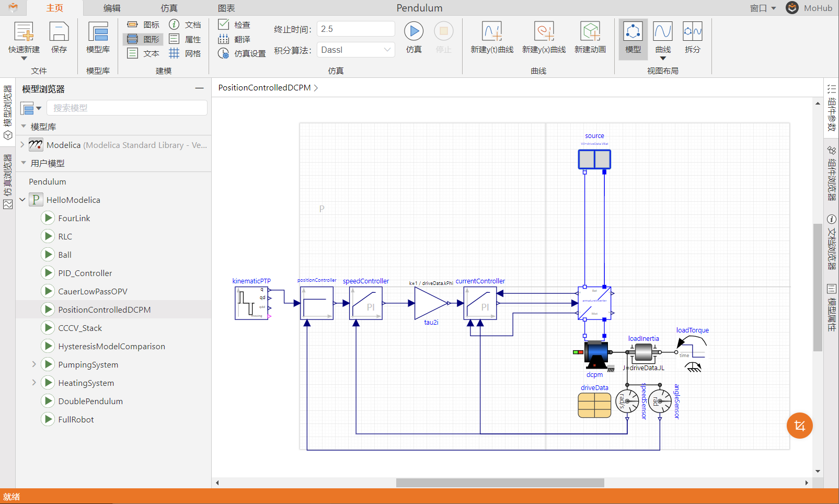
Task: Click the Save (保存) icon
Action: tap(59, 32)
